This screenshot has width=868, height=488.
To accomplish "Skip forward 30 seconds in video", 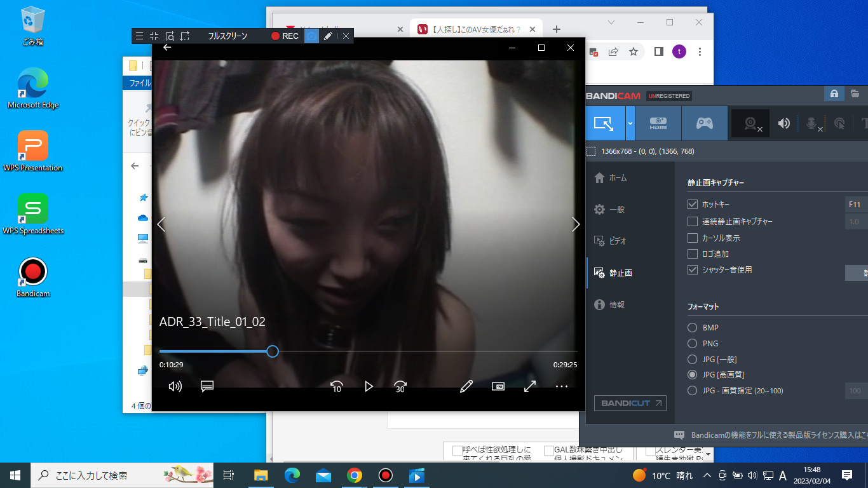I will (400, 386).
